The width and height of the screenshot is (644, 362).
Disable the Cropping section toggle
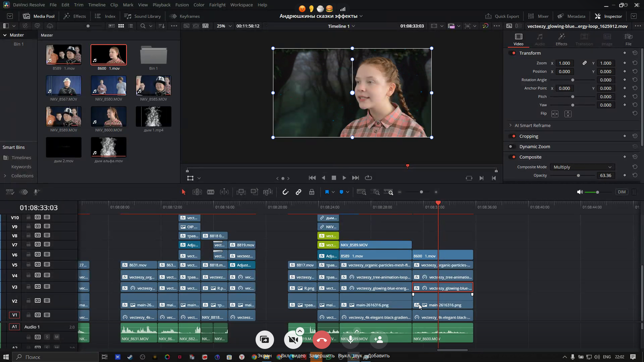[x=513, y=136]
